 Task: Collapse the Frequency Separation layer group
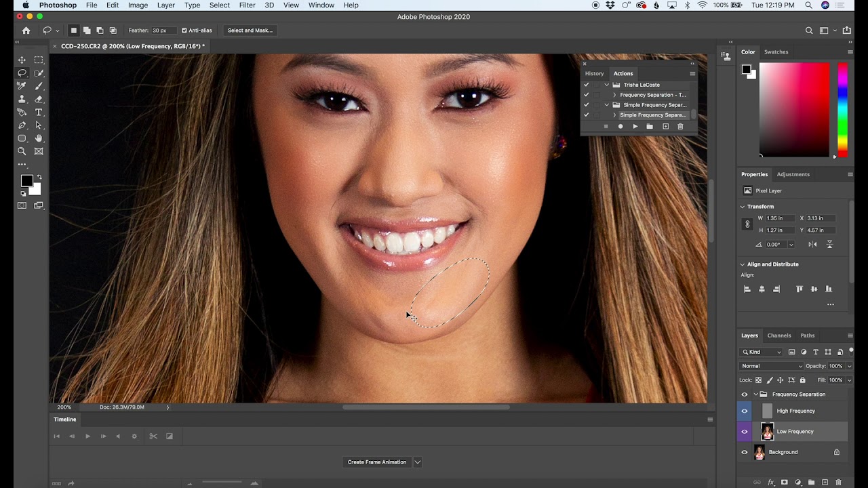755,394
